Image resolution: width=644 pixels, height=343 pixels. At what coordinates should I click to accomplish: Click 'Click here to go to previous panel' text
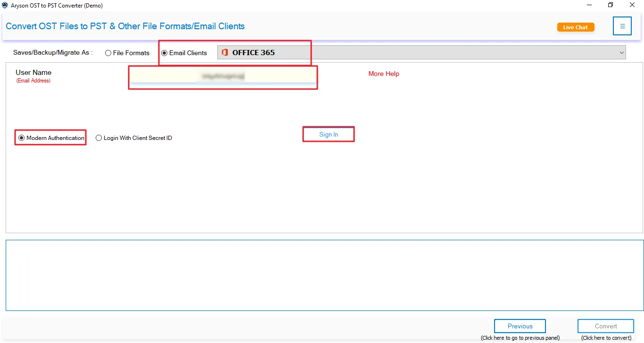click(520, 337)
